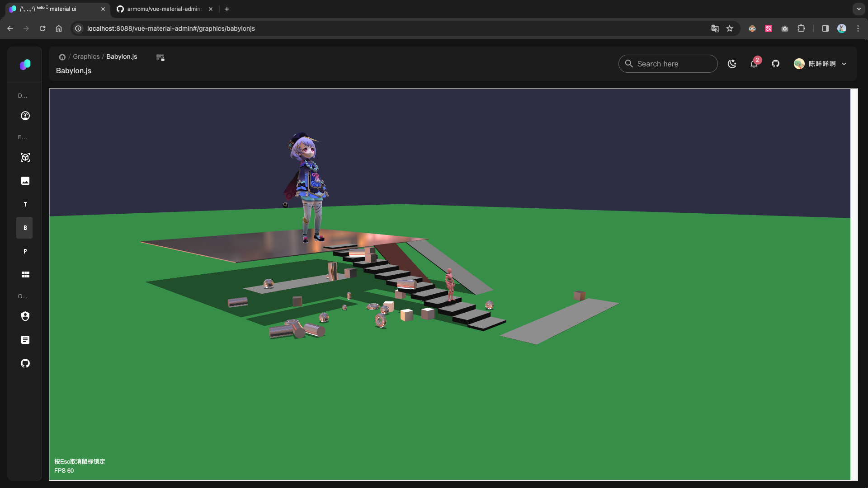This screenshot has height=488, width=868.
Task: Click the Babylon.js 3D canvas scene
Action: 450,284
